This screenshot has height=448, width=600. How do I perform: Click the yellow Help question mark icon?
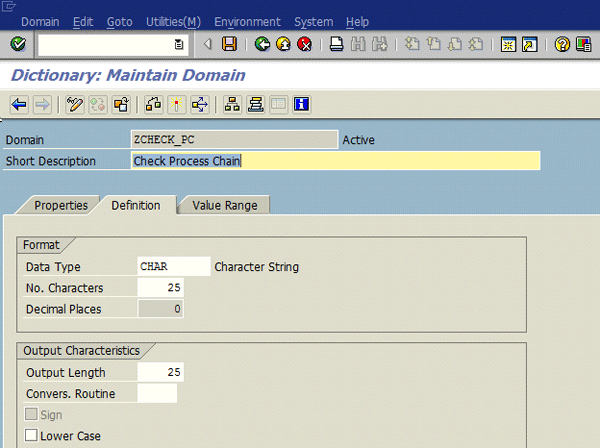pos(562,44)
